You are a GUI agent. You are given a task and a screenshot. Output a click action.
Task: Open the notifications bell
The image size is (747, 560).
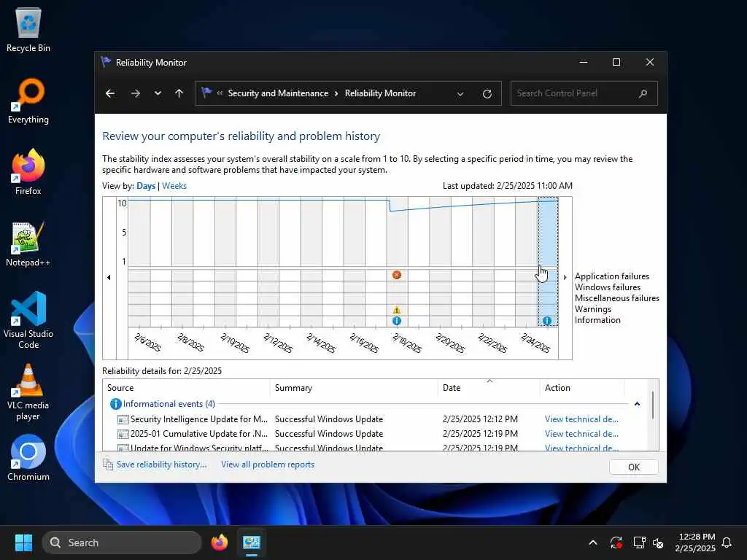727,542
